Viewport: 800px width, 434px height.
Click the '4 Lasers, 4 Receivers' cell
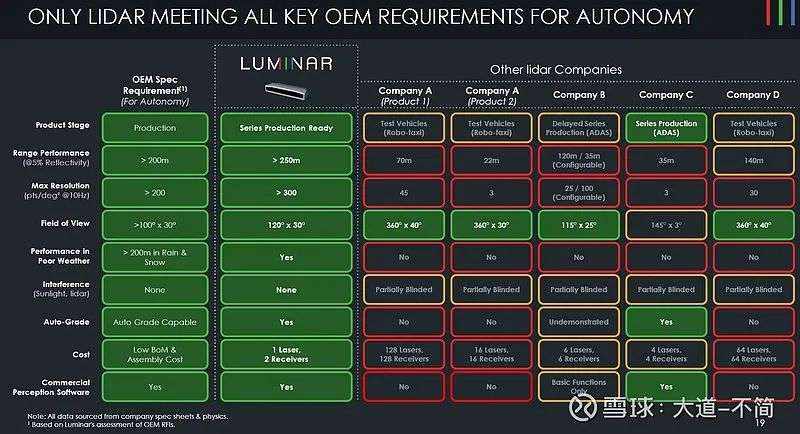pyautogui.click(x=666, y=354)
